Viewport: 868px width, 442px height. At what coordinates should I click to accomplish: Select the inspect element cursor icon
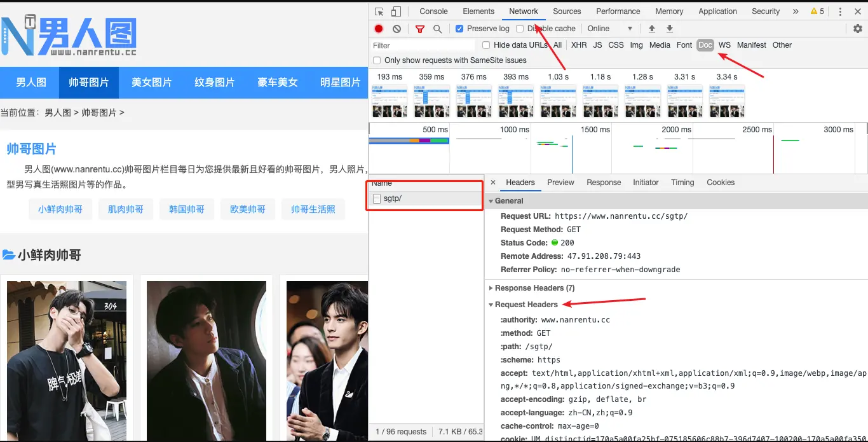[379, 11]
